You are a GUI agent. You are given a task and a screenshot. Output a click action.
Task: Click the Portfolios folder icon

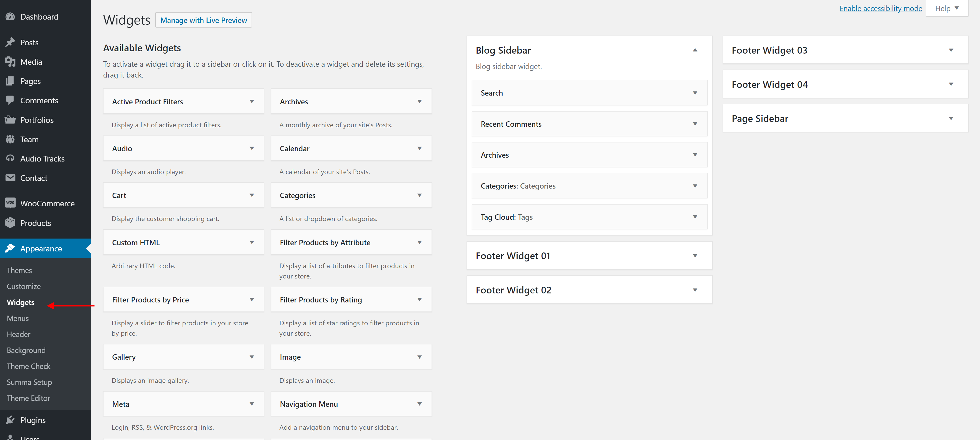[x=10, y=120]
